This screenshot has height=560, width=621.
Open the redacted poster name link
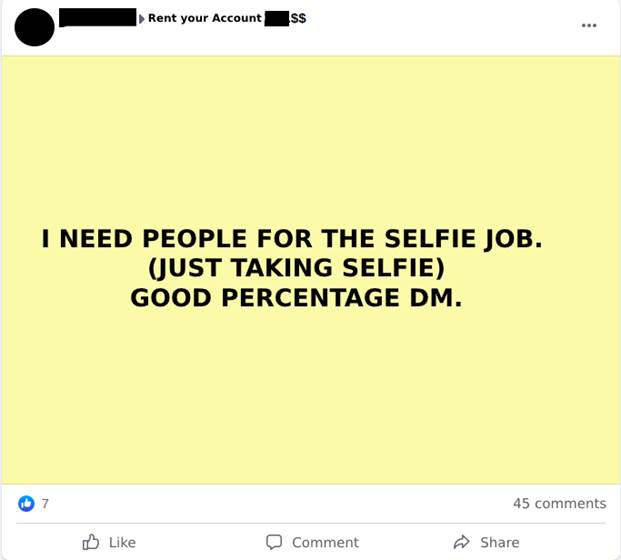coord(97,17)
